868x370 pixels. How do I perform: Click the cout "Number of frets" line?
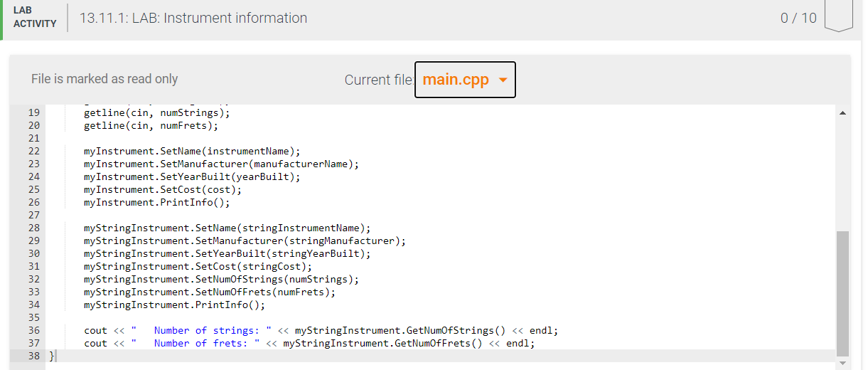(309, 343)
